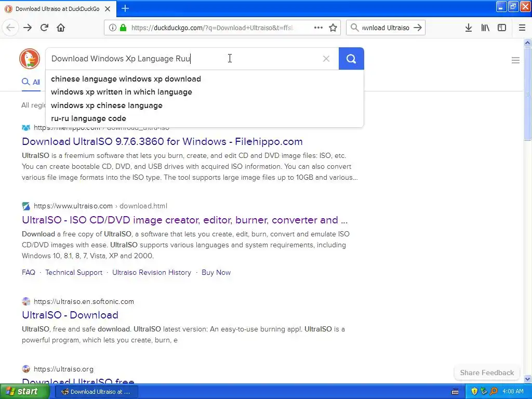
Task: Choose suggestion windows xp written in which language
Action: [x=122, y=92]
